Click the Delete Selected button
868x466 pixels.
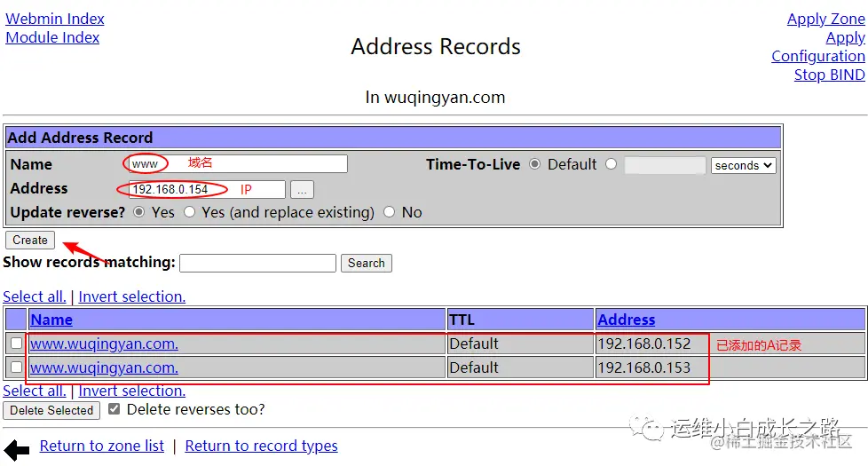click(51, 411)
